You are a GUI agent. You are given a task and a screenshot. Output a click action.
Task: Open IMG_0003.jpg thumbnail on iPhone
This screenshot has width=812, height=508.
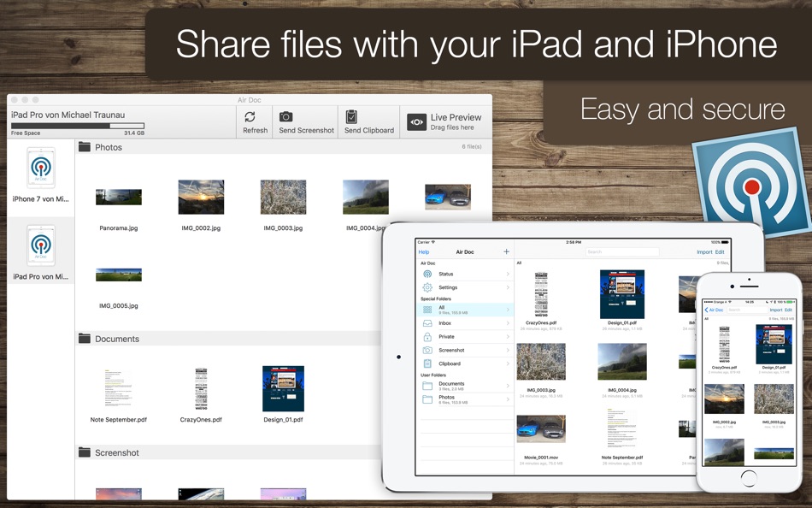click(774, 399)
